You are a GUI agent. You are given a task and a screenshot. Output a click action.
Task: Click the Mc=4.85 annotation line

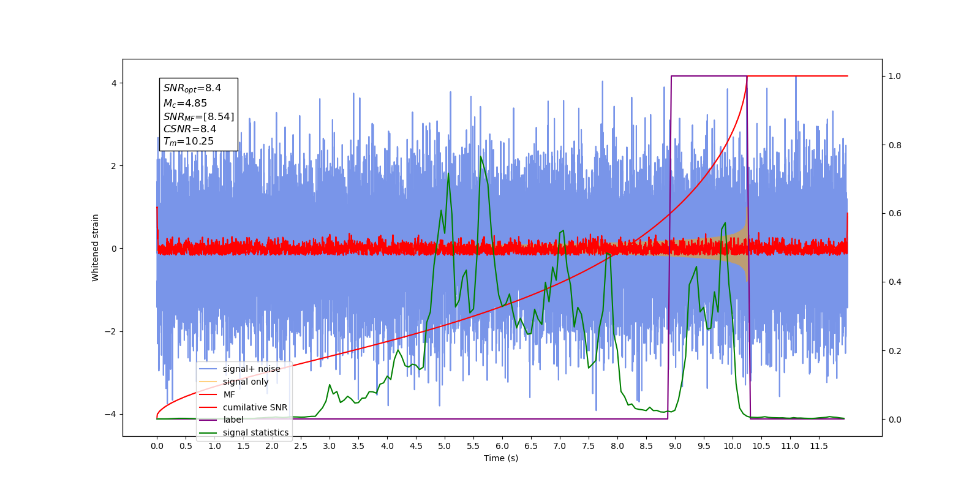coord(185,104)
